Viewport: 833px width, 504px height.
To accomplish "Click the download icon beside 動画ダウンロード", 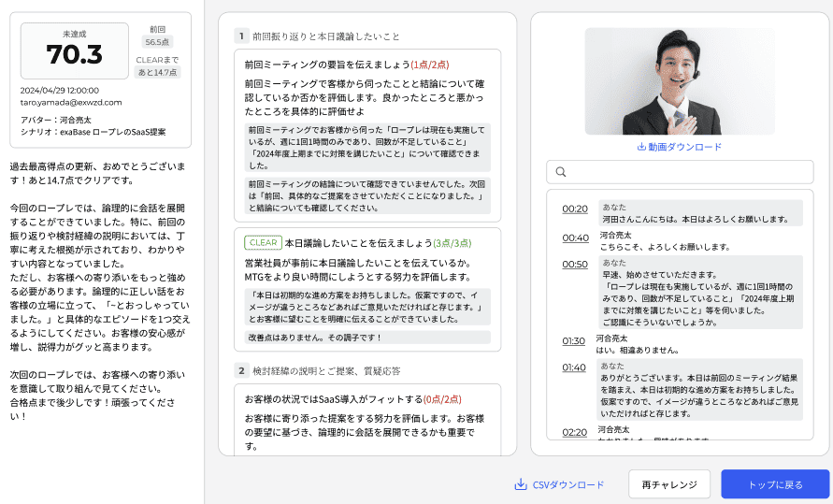I will (x=641, y=147).
